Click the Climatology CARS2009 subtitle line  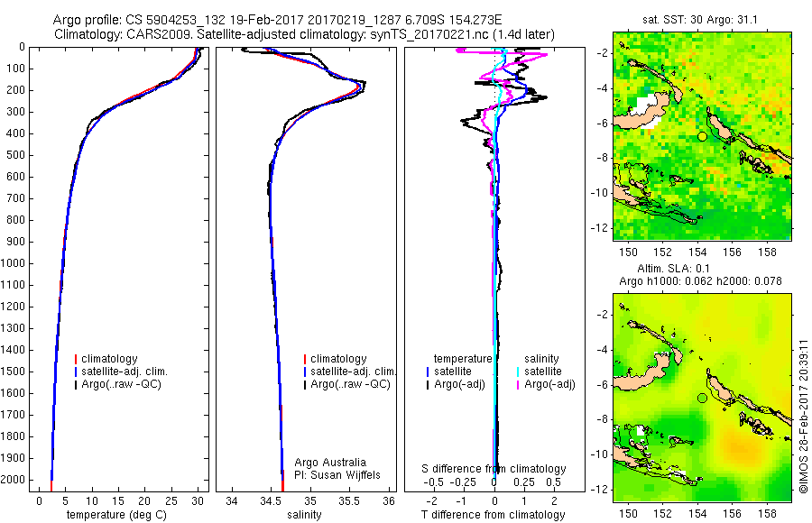coord(304,34)
